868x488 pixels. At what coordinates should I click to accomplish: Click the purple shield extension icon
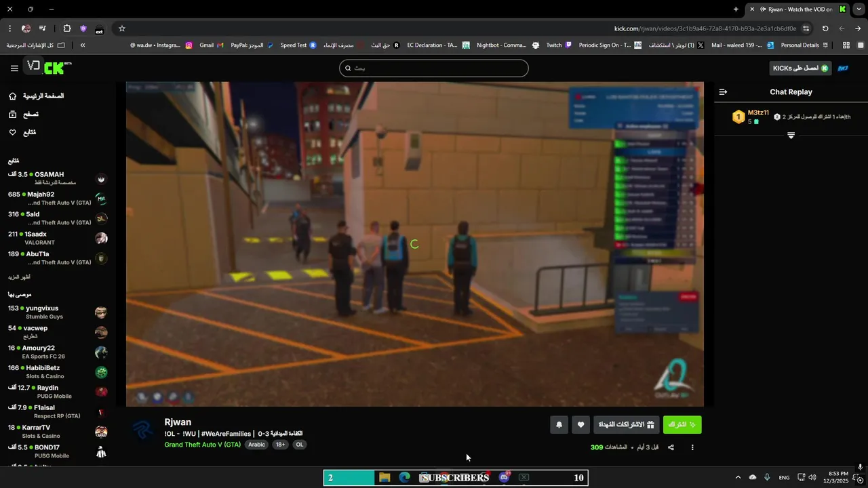click(x=83, y=28)
